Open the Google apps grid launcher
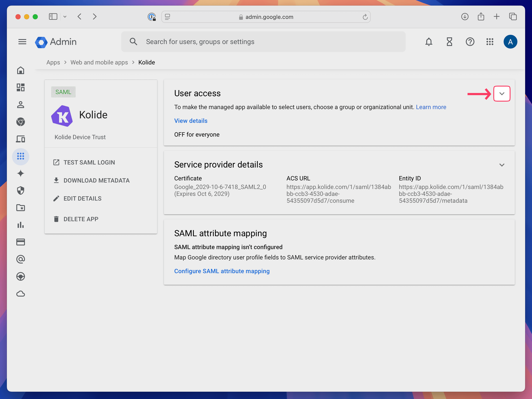The width and height of the screenshot is (532, 399). click(490, 42)
